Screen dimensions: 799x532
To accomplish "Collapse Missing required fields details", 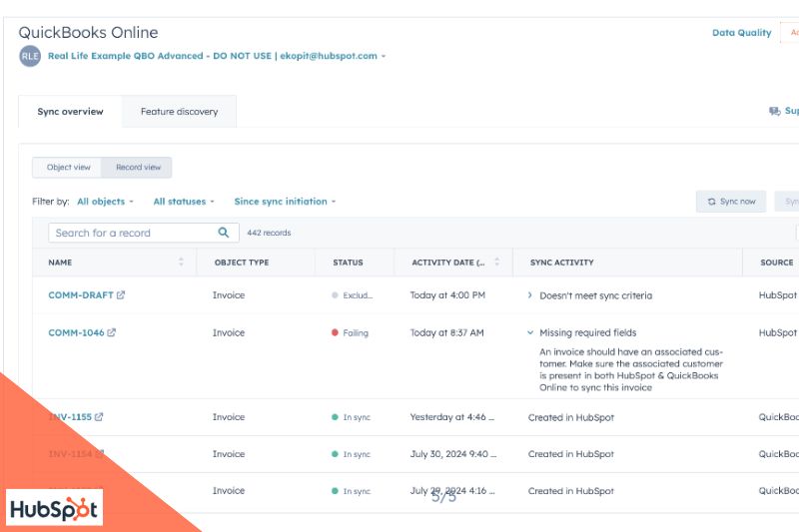I will 530,332.
